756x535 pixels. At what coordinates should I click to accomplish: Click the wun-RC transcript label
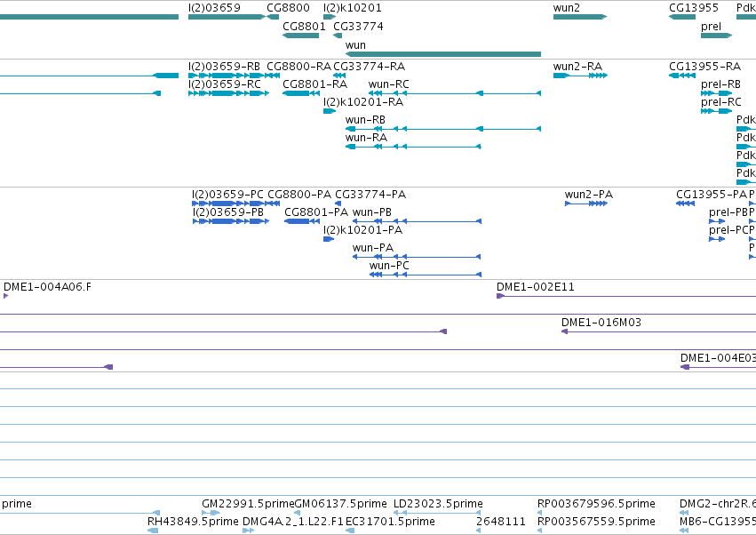pyautogui.click(x=388, y=84)
